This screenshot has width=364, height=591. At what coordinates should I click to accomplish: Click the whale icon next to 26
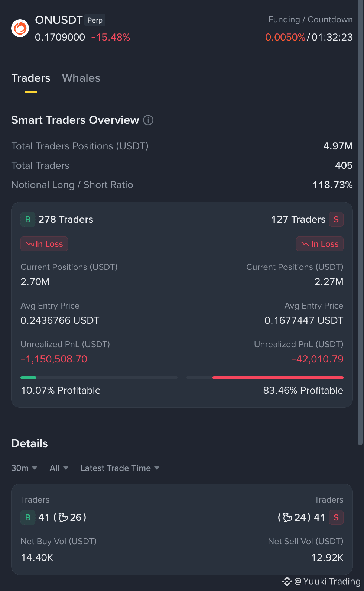(x=63, y=517)
